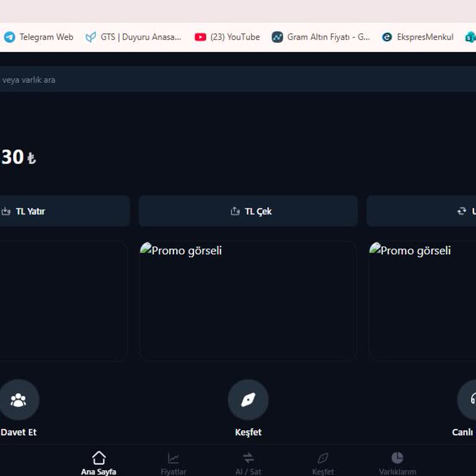
Task: Click the TL Çek withdraw button
Action: 248,211
